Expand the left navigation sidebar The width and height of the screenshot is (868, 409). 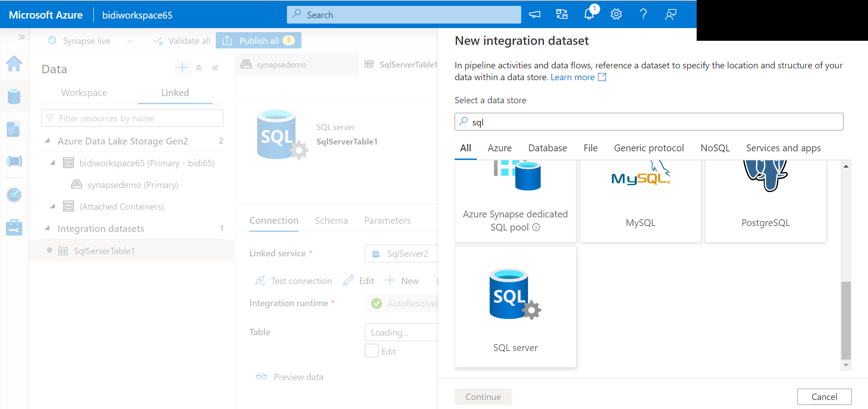click(21, 37)
